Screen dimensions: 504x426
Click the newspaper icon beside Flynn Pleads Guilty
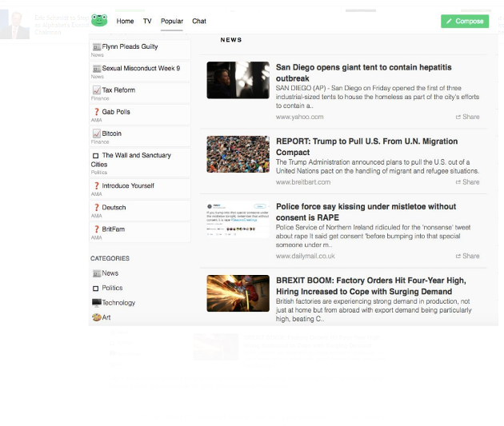[x=97, y=47]
